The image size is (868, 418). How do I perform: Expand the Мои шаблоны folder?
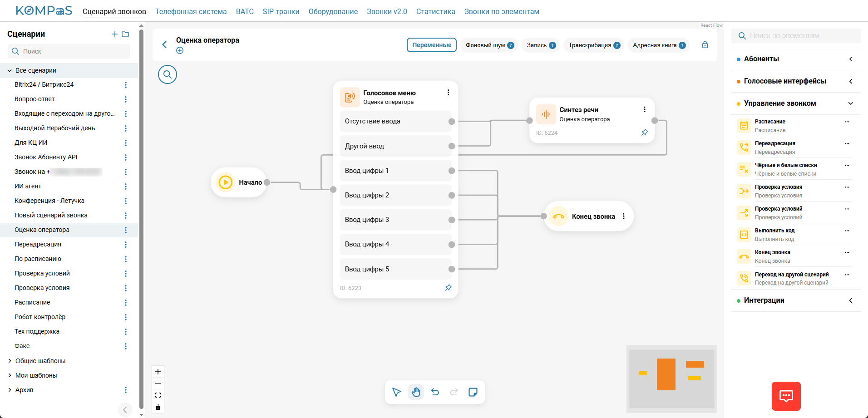pyautogui.click(x=10, y=375)
